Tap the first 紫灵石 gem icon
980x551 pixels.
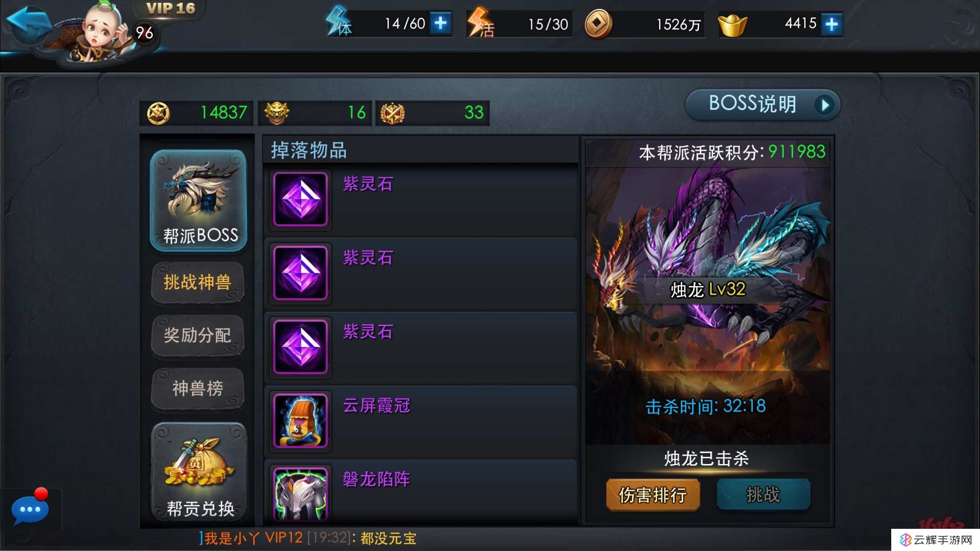click(x=300, y=199)
